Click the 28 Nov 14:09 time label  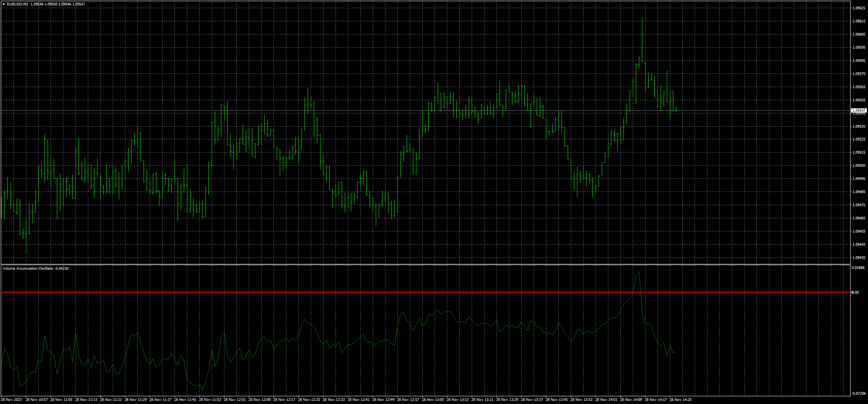point(631,399)
